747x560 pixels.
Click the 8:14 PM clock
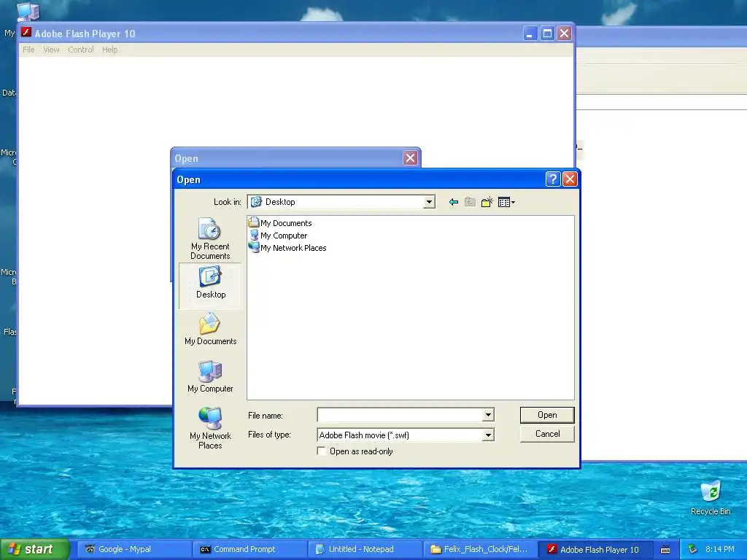(720, 550)
